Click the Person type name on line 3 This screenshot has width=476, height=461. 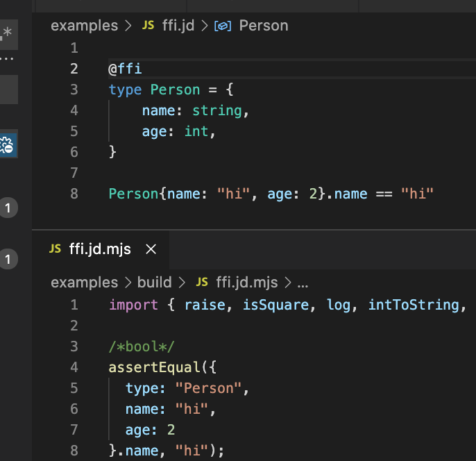click(x=175, y=90)
